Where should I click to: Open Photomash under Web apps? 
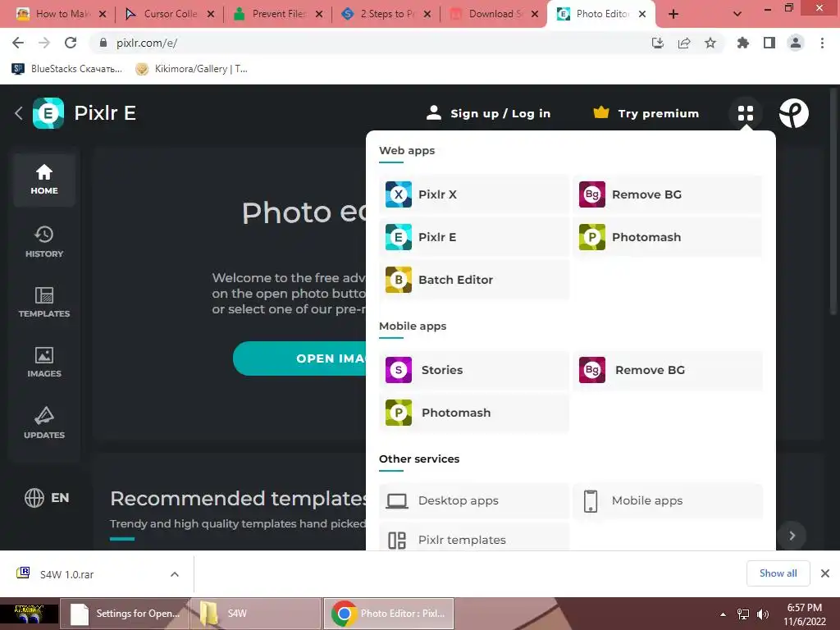click(668, 237)
